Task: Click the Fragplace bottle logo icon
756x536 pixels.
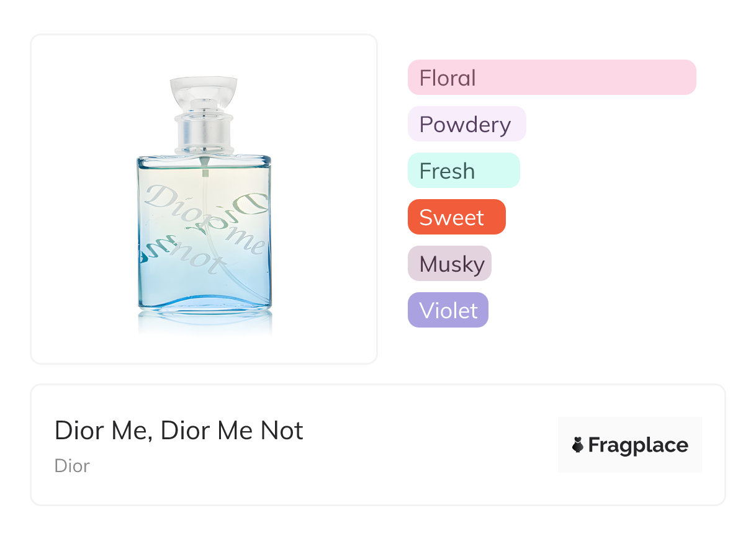Action: click(x=578, y=445)
